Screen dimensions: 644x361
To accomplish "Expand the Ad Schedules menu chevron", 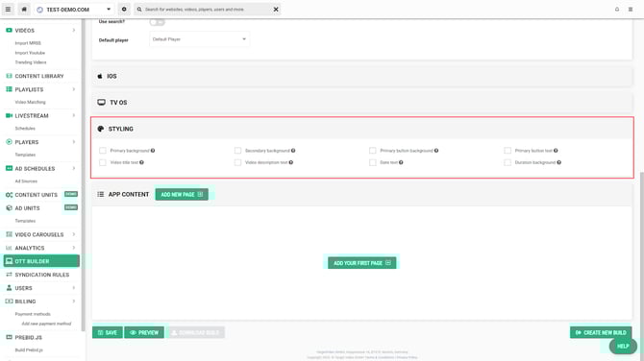I will (74, 169).
